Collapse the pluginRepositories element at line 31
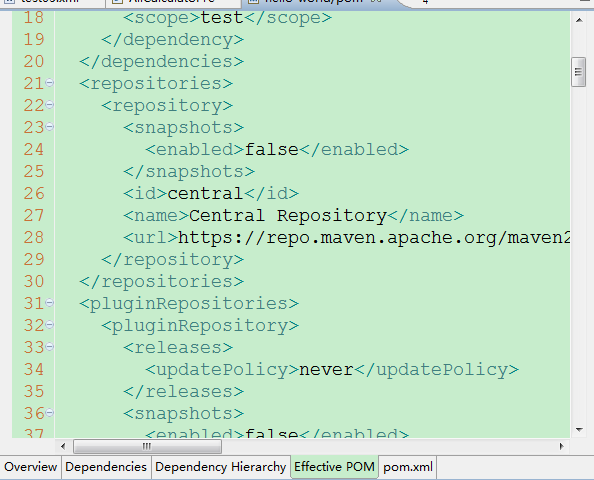The image size is (594, 480). pyautogui.click(x=50, y=302)
